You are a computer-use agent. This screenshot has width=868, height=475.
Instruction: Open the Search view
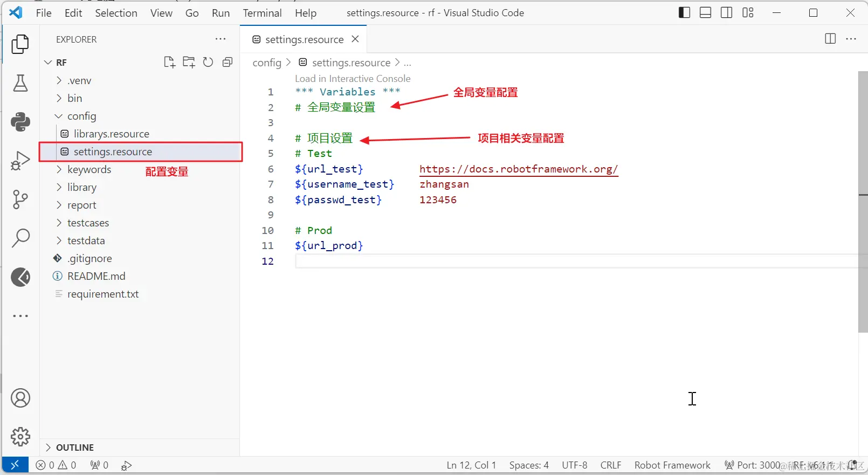20,238
